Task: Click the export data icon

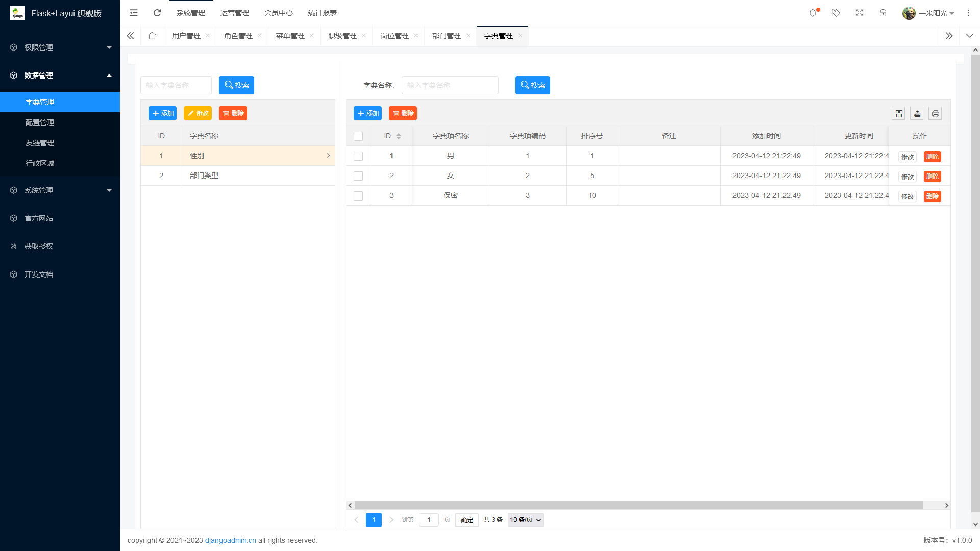Action: pos(917,113)
